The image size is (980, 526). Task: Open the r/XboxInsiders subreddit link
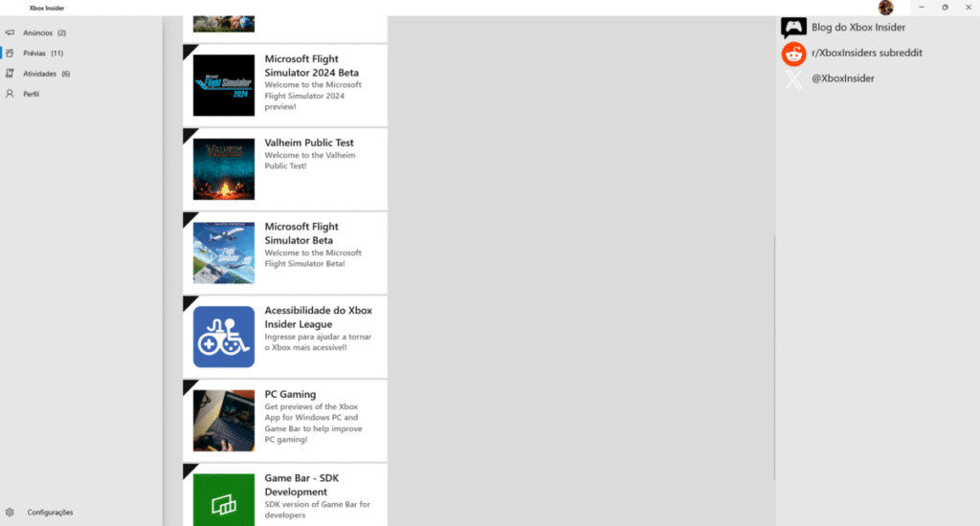pyautogui.click(x=866, y=53)
